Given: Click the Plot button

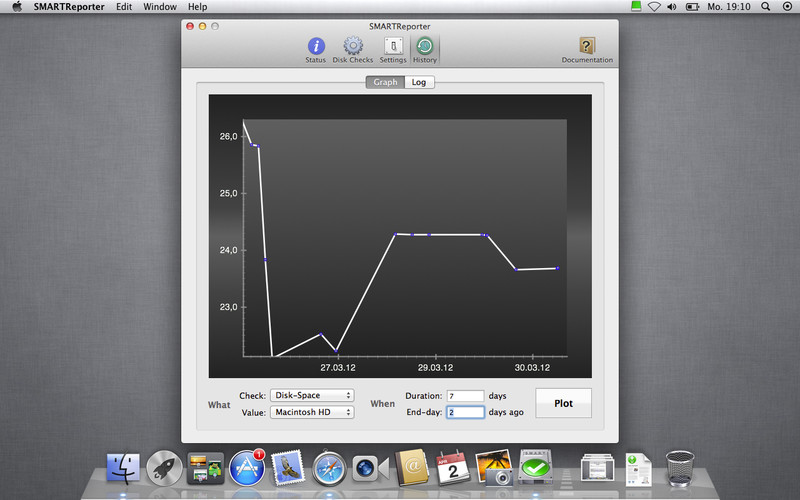Looking at the screenshot, I should [563, 403].
